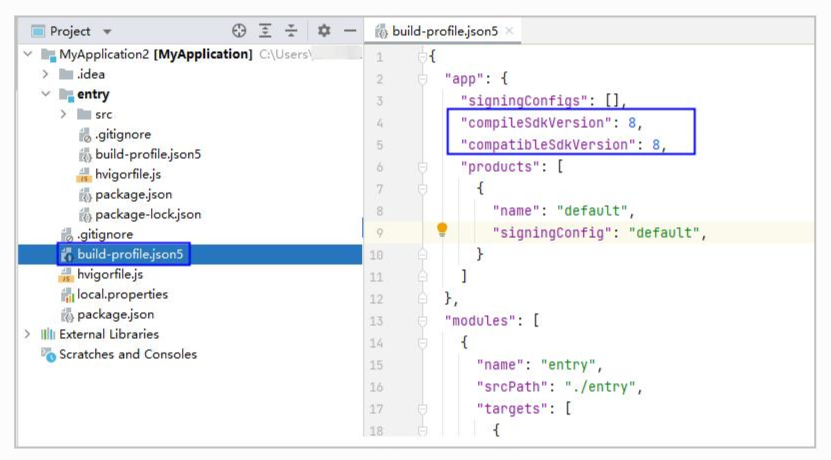This screenshot has height=460, width=831.
Task: Click the "./entry" srcPath value
Action: coord(599,387)
